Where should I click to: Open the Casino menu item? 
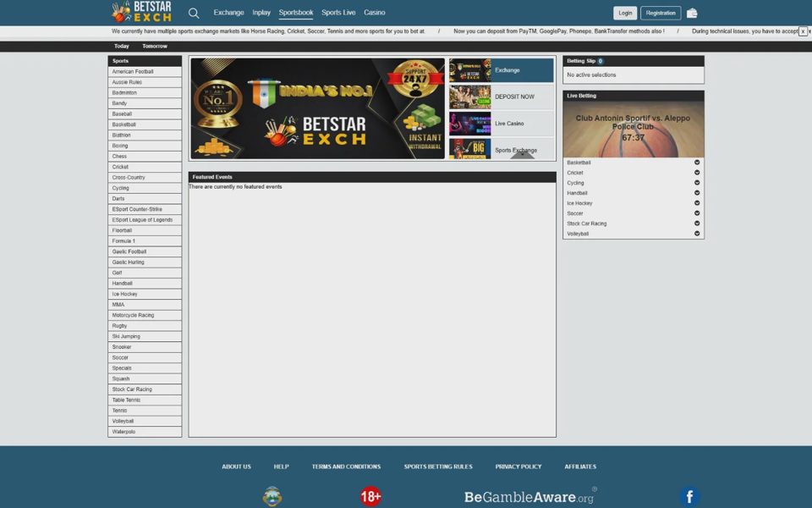coord(375,13)
